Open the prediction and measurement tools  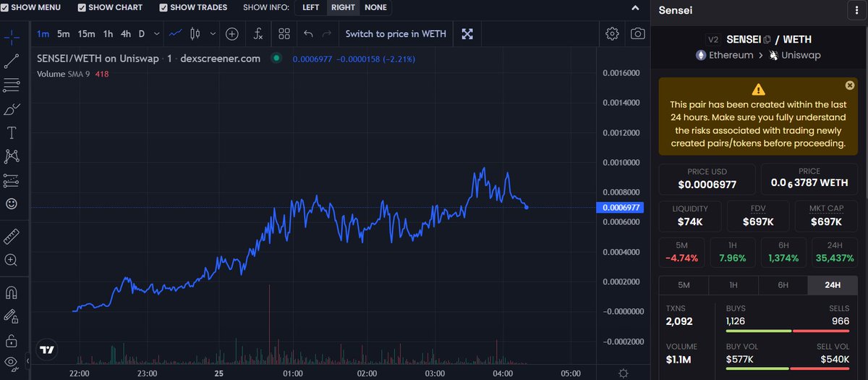12,180
